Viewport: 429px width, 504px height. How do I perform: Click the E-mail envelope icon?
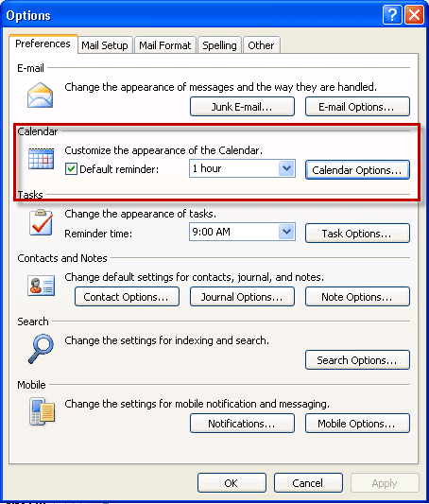[40, 96]
